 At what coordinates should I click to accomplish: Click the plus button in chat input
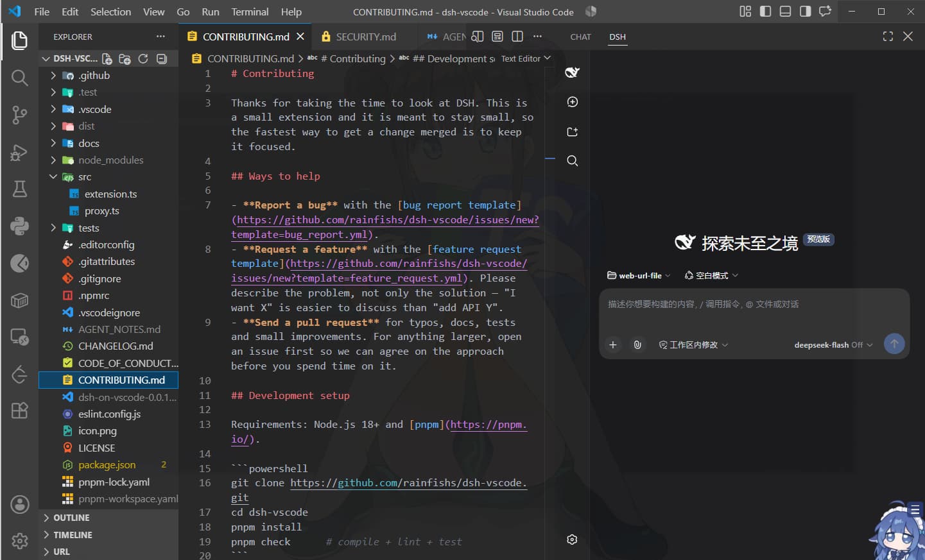(613, 344)
